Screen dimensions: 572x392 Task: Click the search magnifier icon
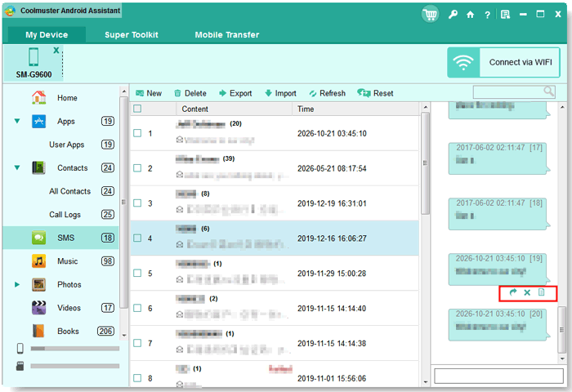click(548, 91)
